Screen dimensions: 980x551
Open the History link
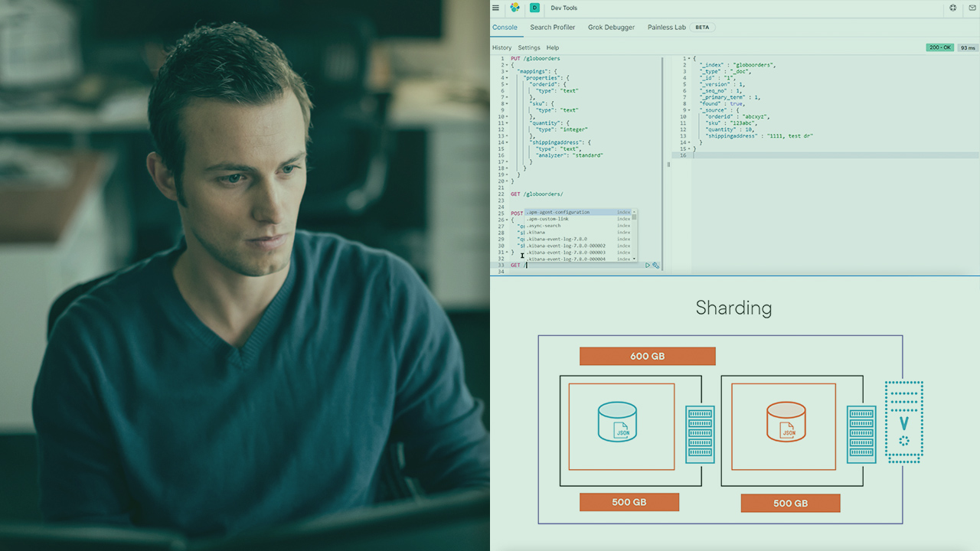click(501, 47)
